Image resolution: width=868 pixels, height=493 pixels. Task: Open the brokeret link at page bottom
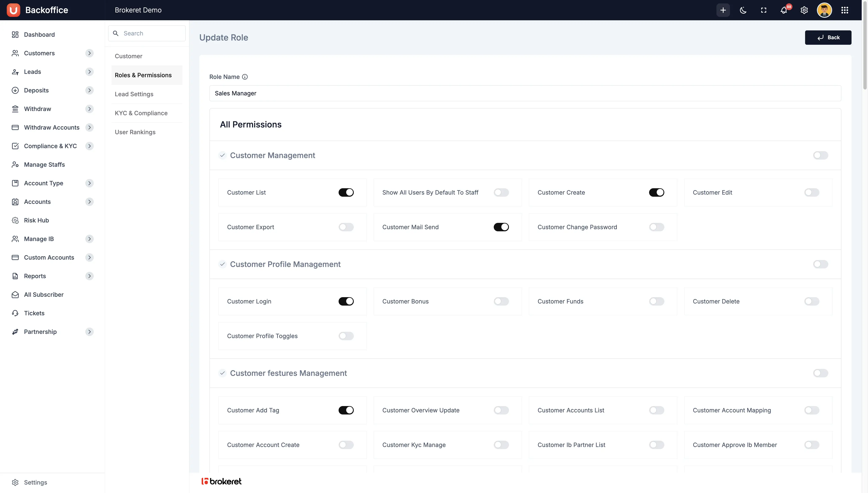pyautogui.click(x=221, y=481)
